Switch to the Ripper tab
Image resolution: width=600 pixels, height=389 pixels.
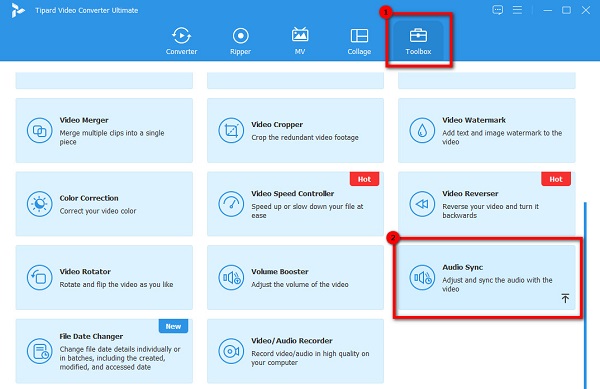(240, 41)
